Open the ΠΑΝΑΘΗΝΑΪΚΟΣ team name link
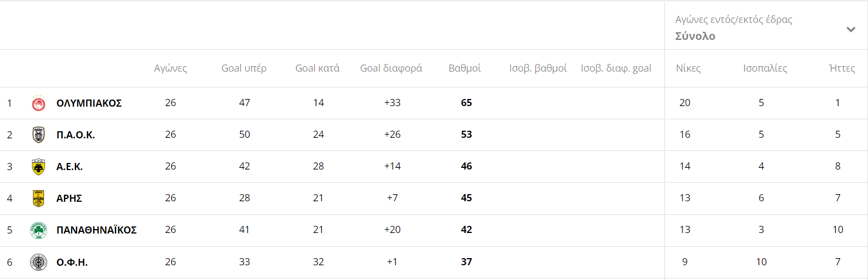The image size is (868, 280). click(x=96, y=230)
